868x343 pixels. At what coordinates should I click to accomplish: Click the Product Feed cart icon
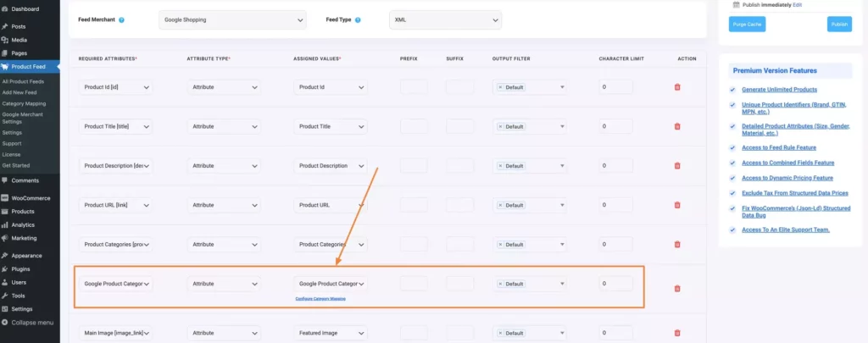[x=5, y=67]
